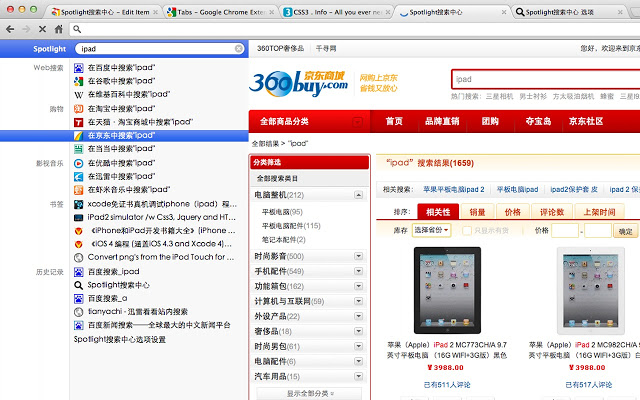Open 夺宝岛 in the navigation bar
Viewport: 640px width, 400px height.
pos(538,121)
